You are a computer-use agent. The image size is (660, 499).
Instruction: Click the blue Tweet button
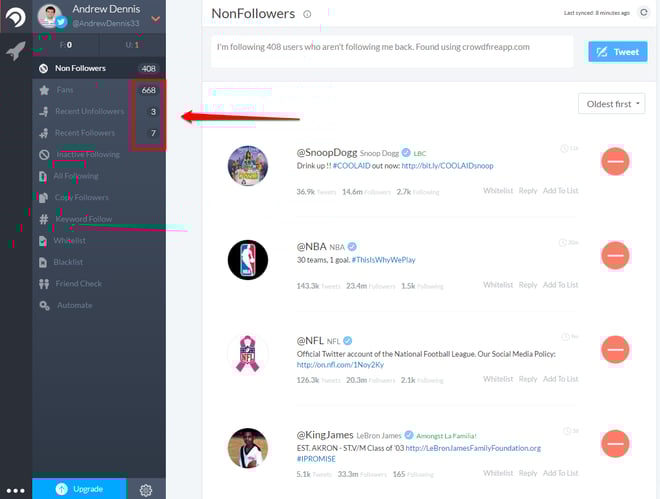[617, 52]
